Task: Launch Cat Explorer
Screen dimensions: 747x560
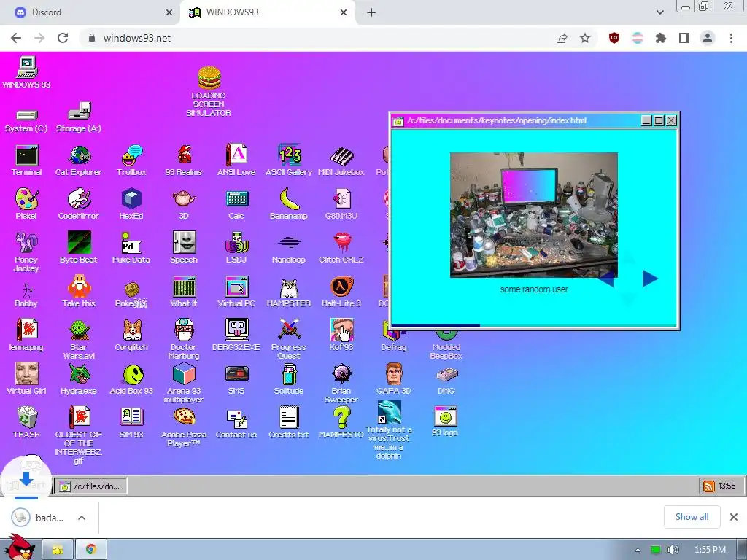Action: 79,155
